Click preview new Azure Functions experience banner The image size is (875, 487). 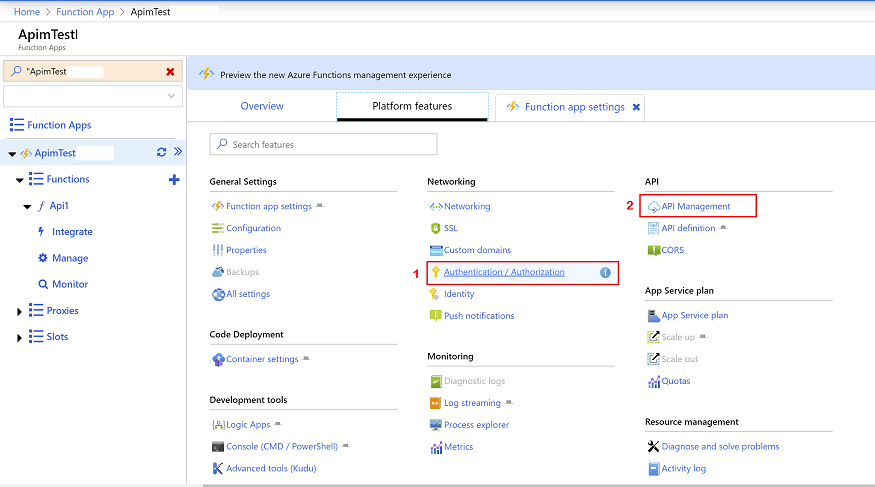[335, 75]
